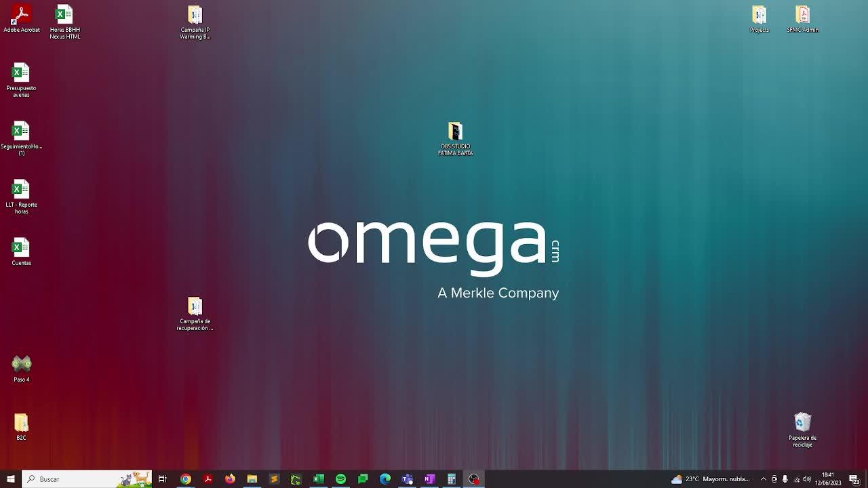This screenshot has width=868, height=488.
Task: Select the Cuentas Excel file
Action: coord(21,252)
